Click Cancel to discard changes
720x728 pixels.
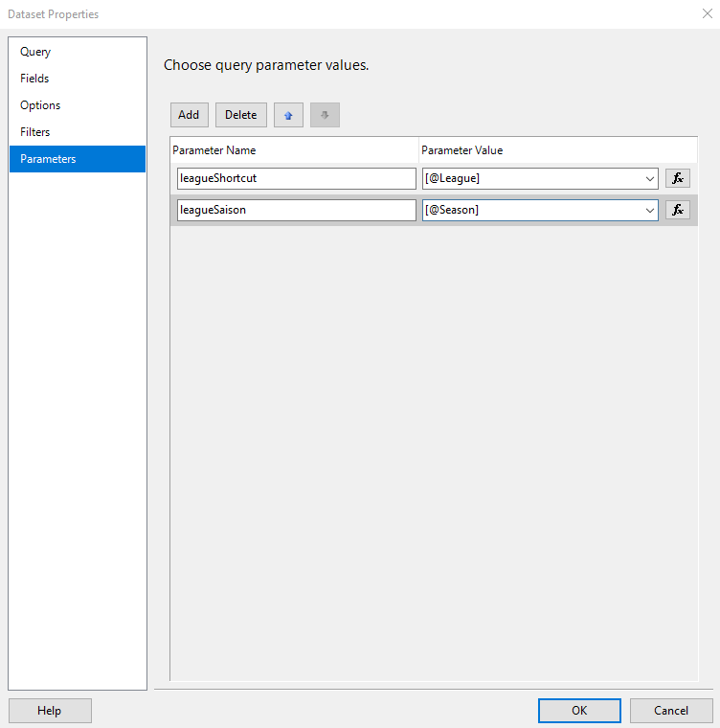coord(670,711)
